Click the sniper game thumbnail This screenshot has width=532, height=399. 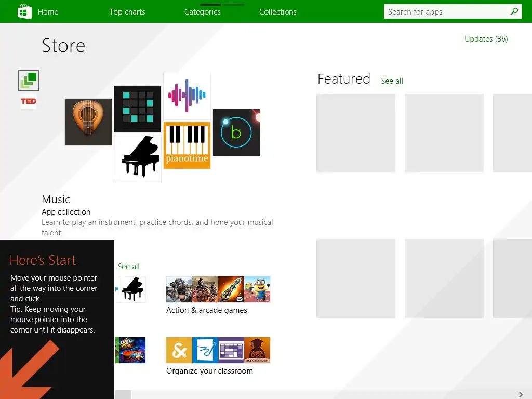[179, 289]
